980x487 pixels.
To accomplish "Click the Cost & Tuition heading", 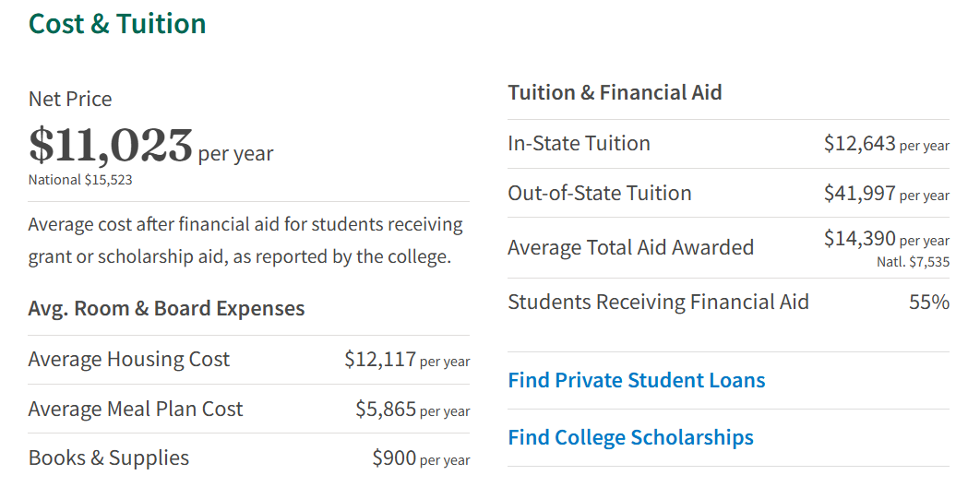I will (x=117, y=23).
